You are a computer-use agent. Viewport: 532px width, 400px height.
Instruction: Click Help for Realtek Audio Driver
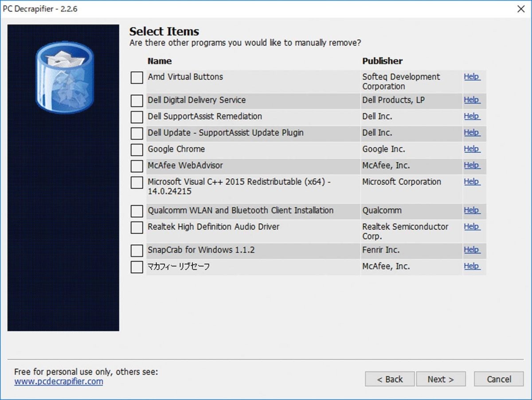coord(472,227)
